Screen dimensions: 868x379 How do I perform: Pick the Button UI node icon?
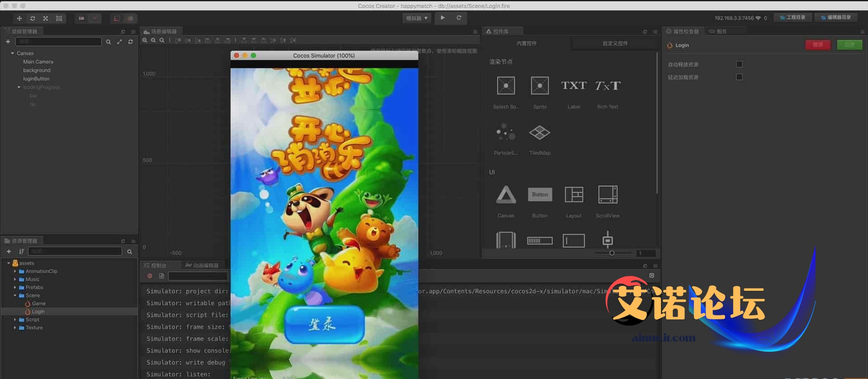[540, 194]
